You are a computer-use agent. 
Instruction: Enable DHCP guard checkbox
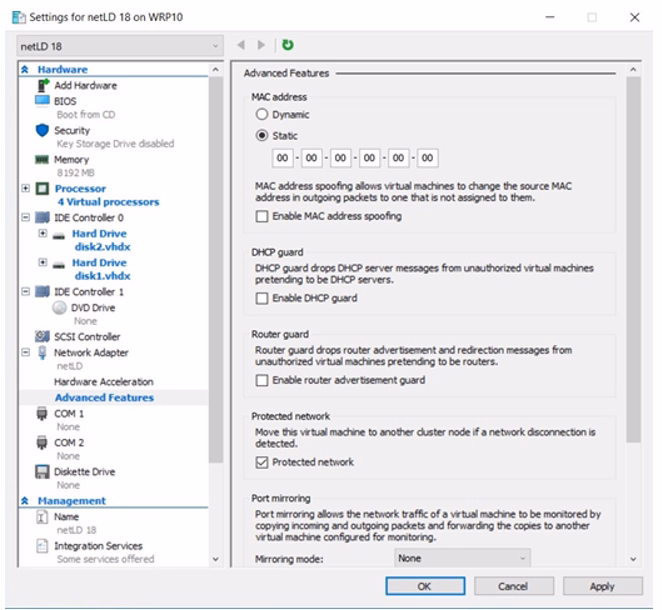pyautogui.click(x=262, y=298)
